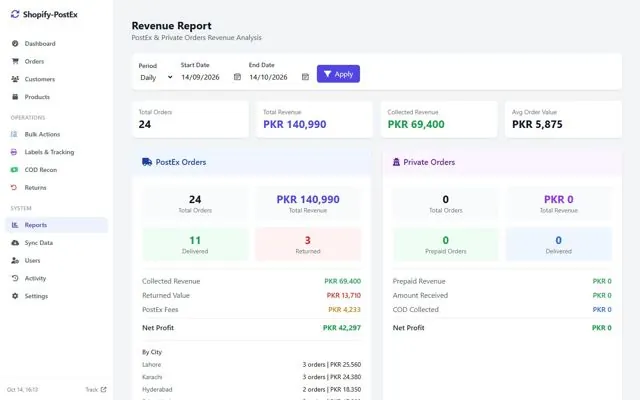
Task: Click the Returns arrow icon
Action: (14, 187)
